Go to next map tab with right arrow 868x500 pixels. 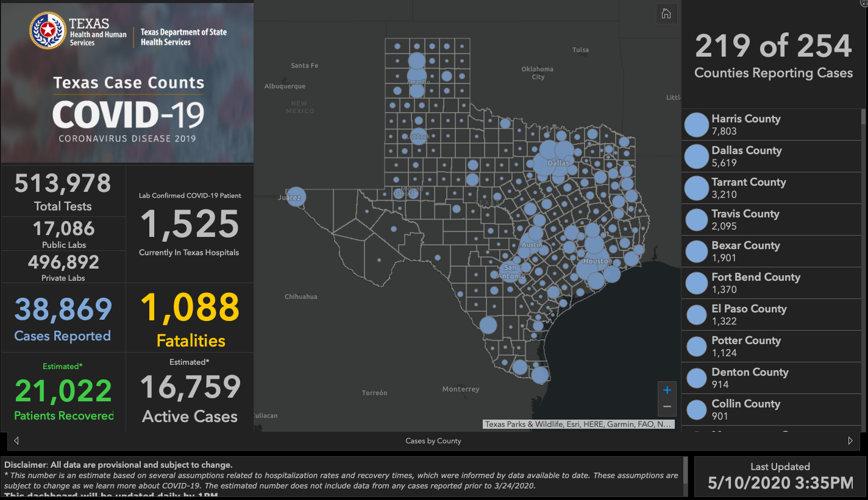pyautogui.click(x=850, y=440)
